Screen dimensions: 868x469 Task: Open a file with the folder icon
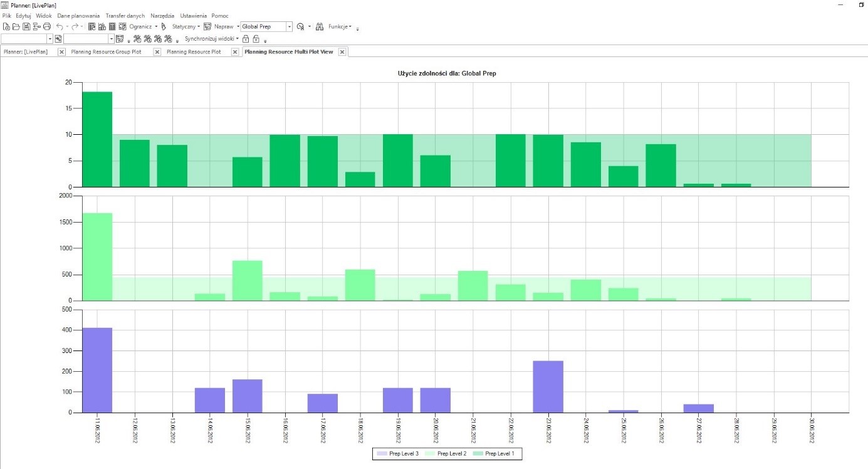tap(16, 26)
